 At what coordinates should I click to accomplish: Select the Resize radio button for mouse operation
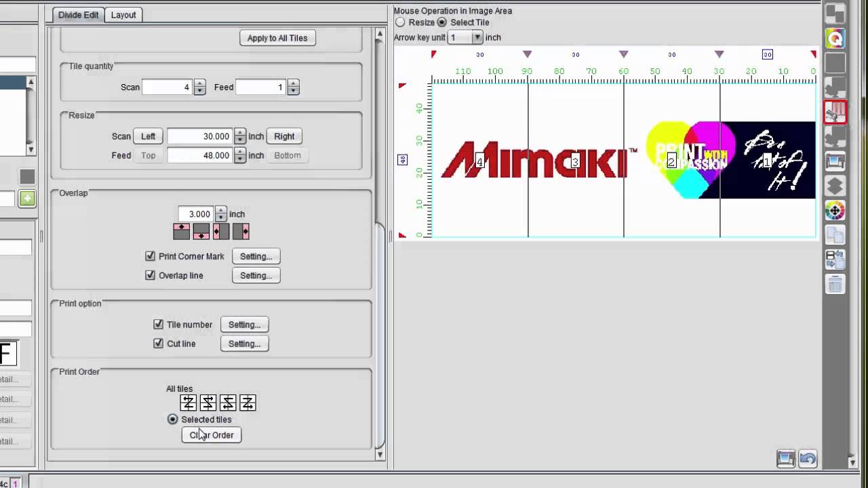tap(400, 22)
